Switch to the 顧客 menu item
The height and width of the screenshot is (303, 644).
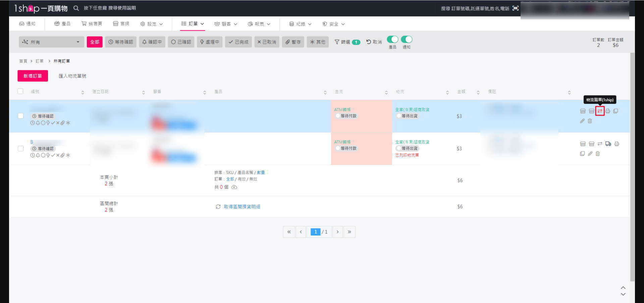[x=225, y=24]
